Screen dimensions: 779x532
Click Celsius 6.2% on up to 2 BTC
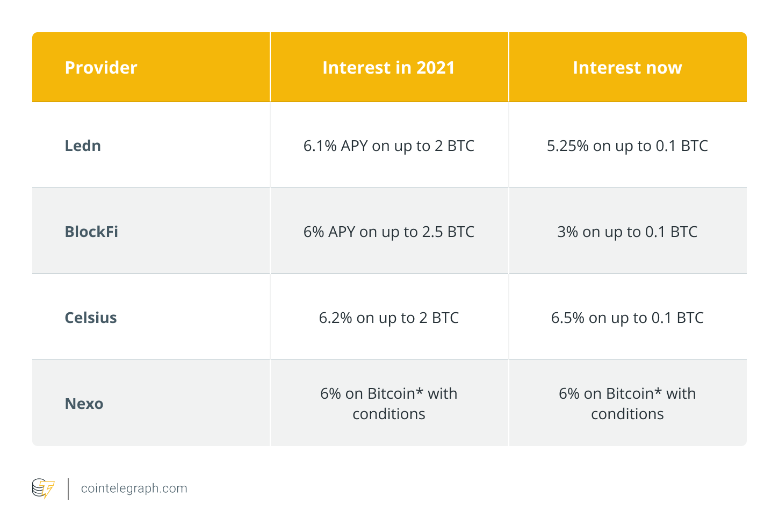click(x=388, y=318)
